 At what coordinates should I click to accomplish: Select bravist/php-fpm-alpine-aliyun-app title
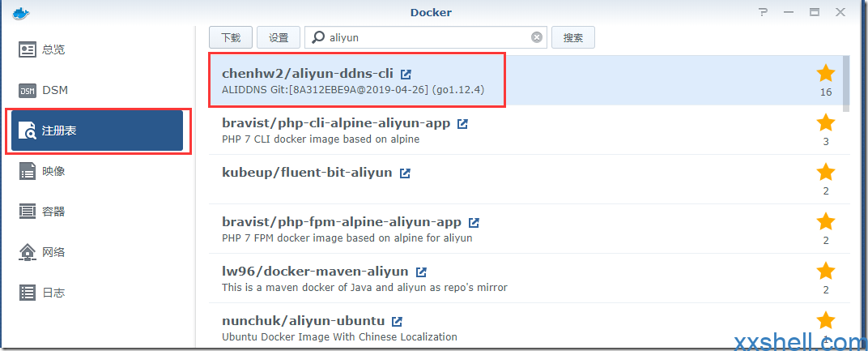[x=342, y=222]
